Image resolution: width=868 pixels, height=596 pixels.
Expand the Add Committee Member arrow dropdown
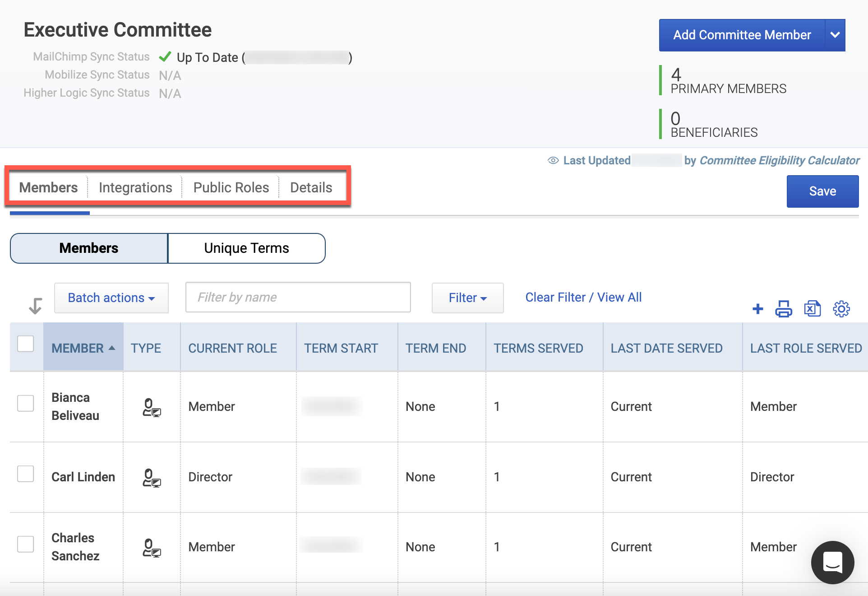click(835, 35)
